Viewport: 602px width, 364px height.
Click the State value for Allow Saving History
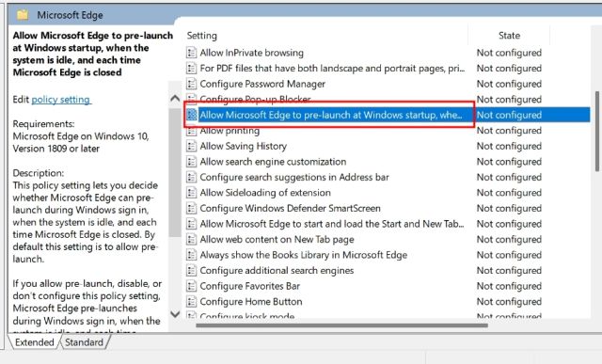click(x=509, y=146)
